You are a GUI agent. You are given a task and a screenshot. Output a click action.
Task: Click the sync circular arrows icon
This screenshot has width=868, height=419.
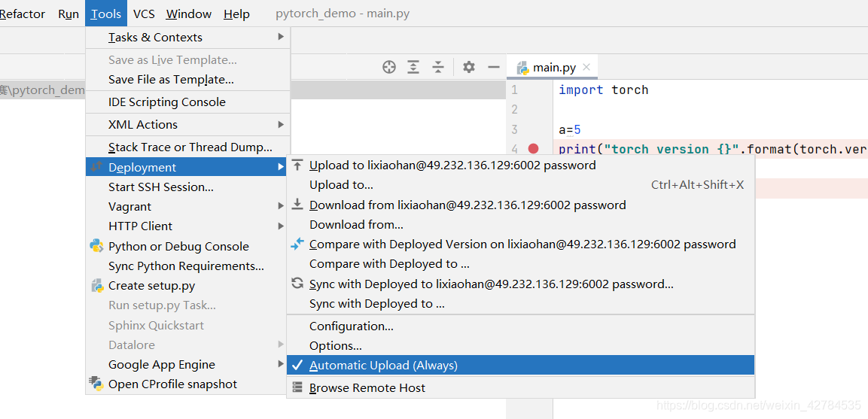[298, 284]
